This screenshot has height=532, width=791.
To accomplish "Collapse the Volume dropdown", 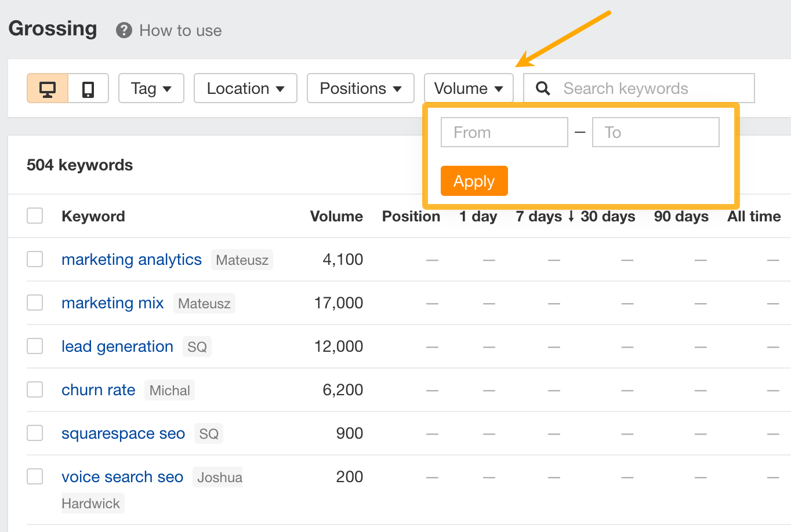I will 469,88.
